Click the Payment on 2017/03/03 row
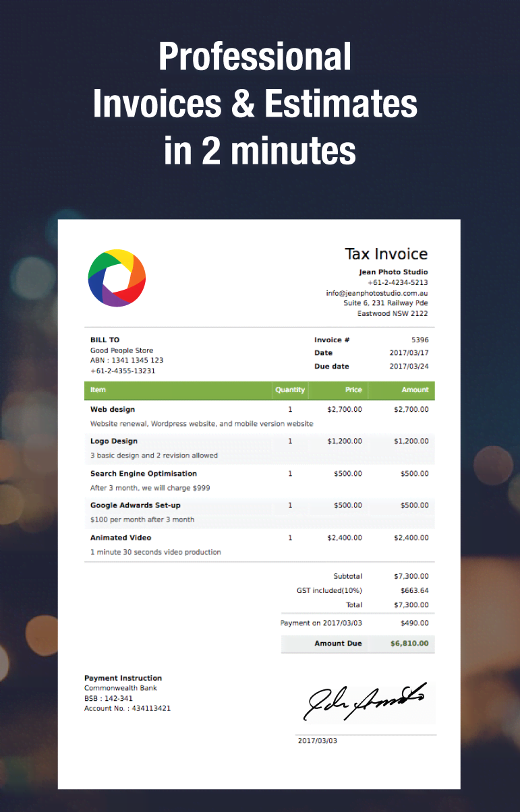The image size is (520, 812). pos(357,623)
